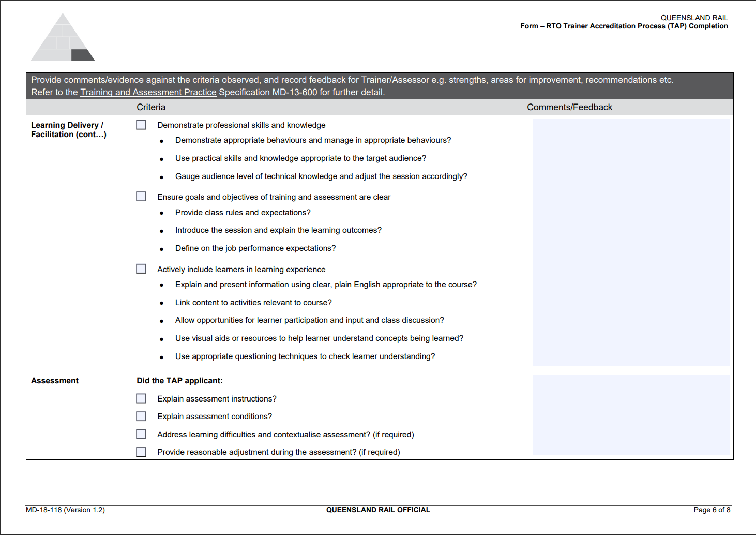Click the Learning Delivery / Facilitation section label

69,130
